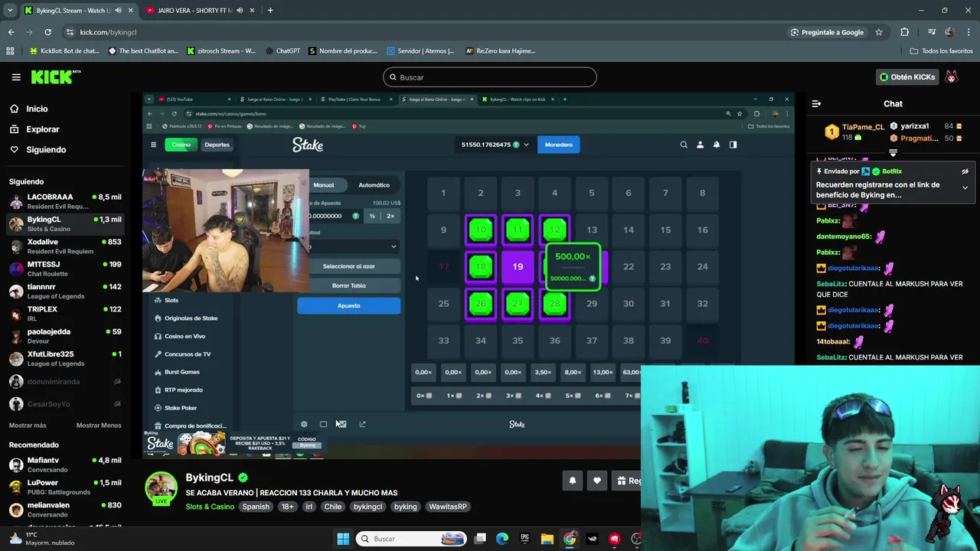Image resolution: width=980 pixels, height=551 pixels.
Task: Open recommended channel Mafiantv
Action: coord(65,465)
